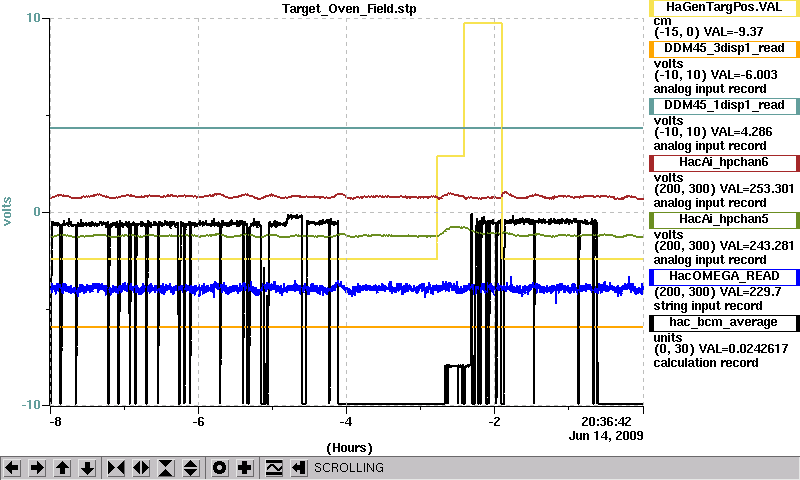Click the SCROLLING status label
The height and width of the screenshot is (480, 800).
[349, 468]
